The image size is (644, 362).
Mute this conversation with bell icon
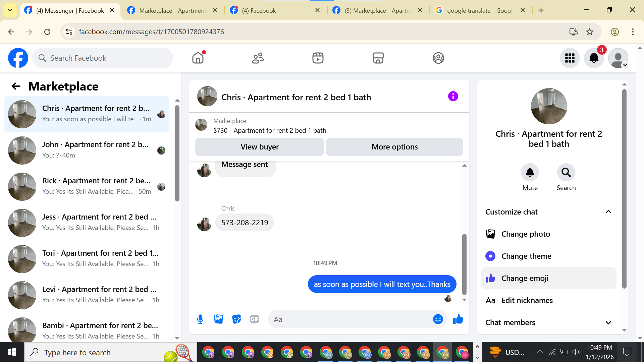[530, 172]
